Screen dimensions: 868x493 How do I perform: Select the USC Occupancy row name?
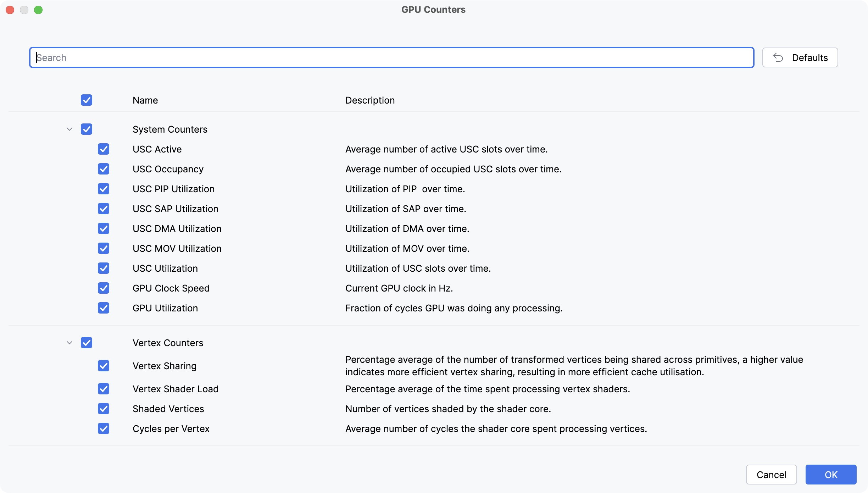[168, 169]
